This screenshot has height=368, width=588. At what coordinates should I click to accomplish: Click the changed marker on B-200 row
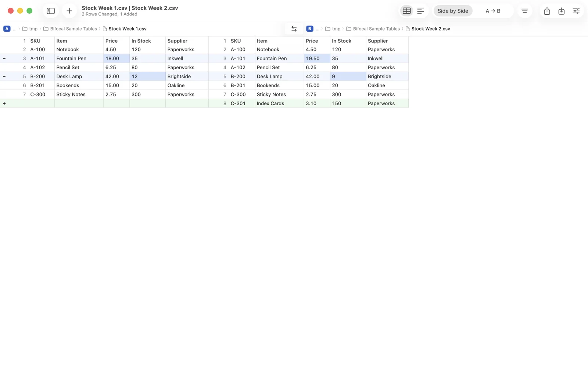pyautogui.click(x=4, y=77)
